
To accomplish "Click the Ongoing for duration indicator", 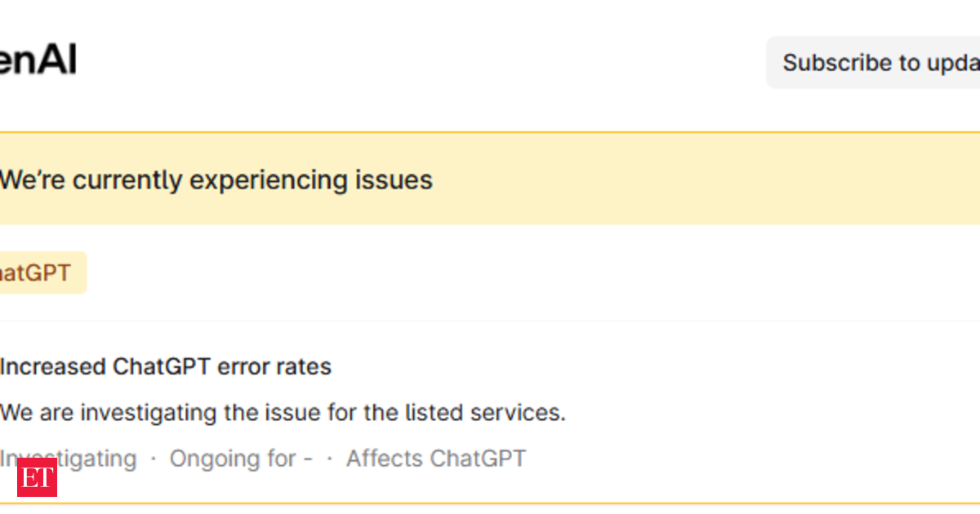I will point(239,459).
